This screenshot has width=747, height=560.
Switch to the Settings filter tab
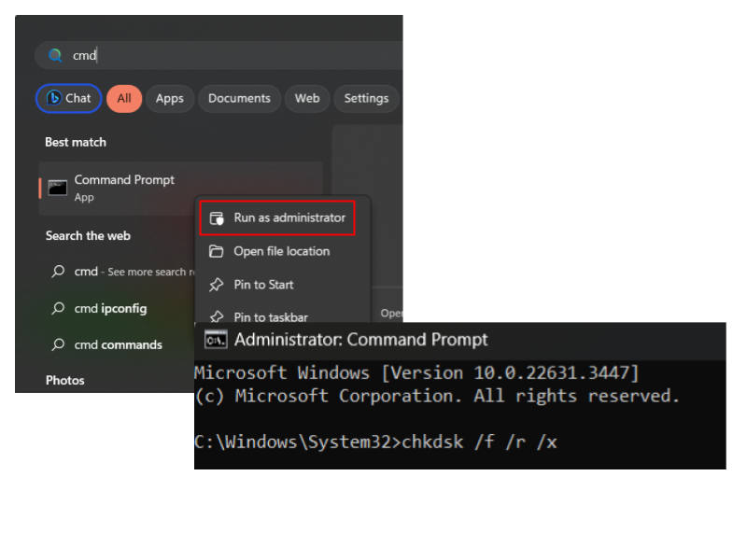pos(366,99)
